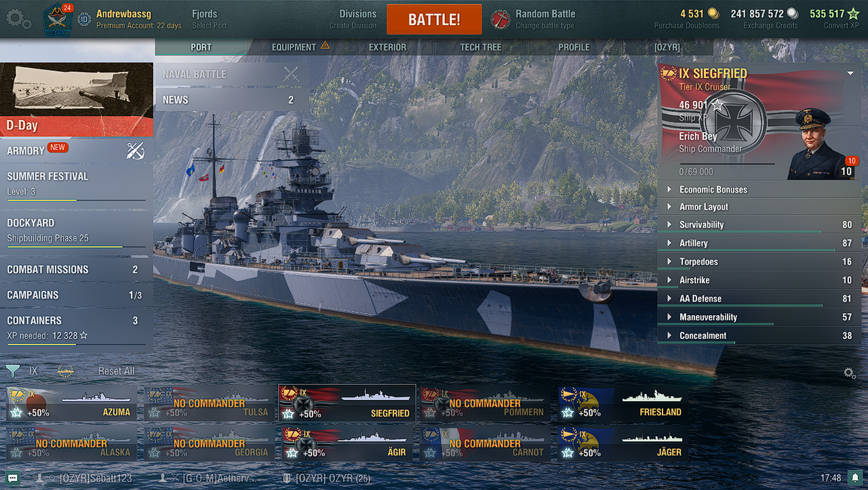Select the POMMERN ship card

(485, 403)
